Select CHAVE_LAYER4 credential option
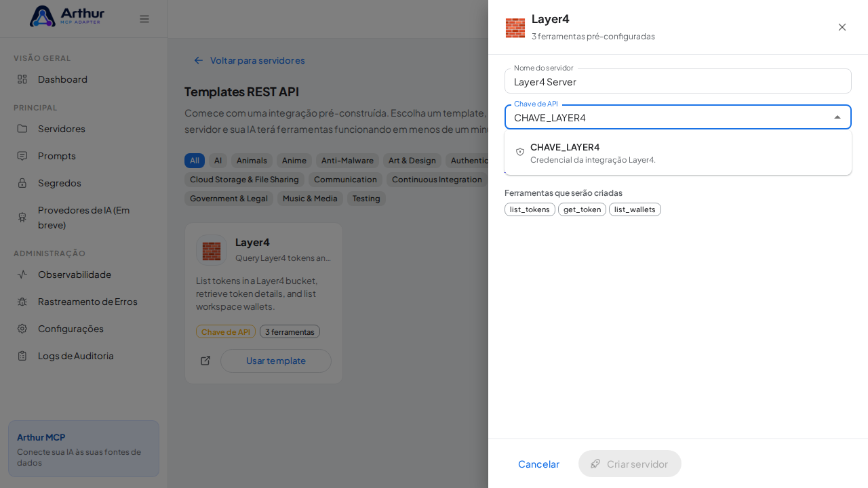 678,152
